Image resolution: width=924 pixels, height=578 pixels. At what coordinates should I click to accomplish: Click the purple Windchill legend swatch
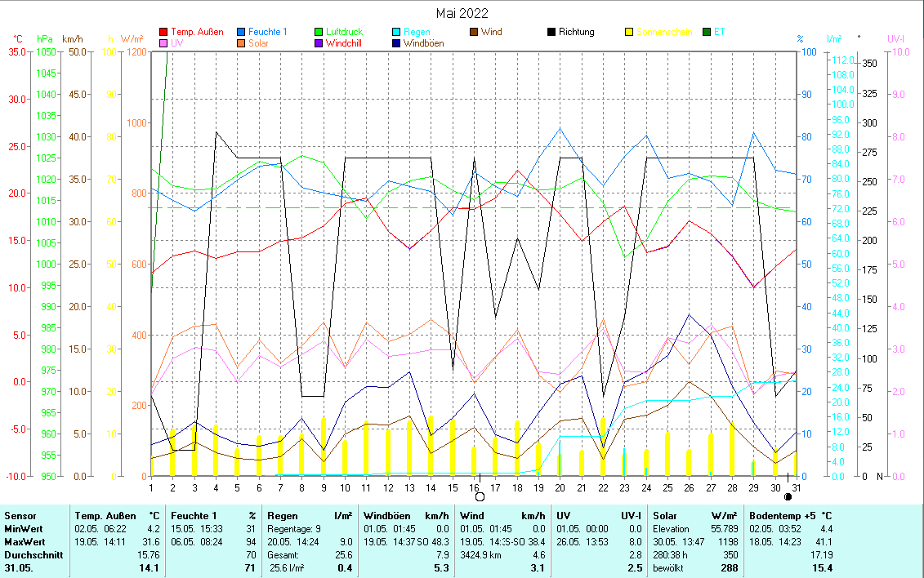coord(319,43)
